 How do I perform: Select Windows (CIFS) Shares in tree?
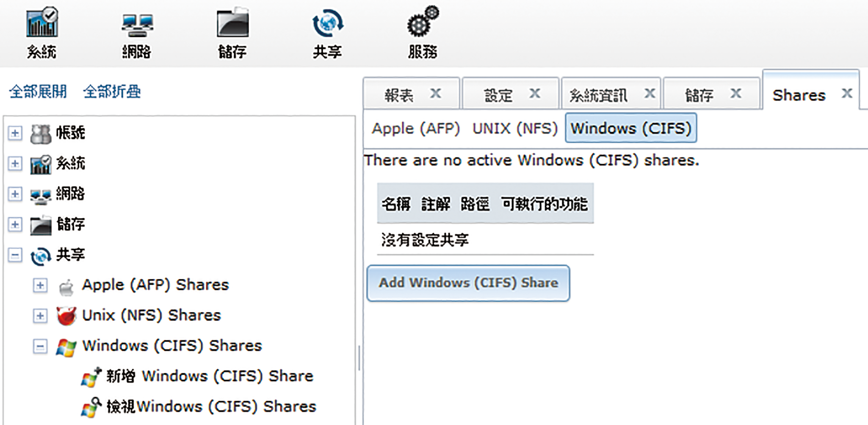(172, 346)
